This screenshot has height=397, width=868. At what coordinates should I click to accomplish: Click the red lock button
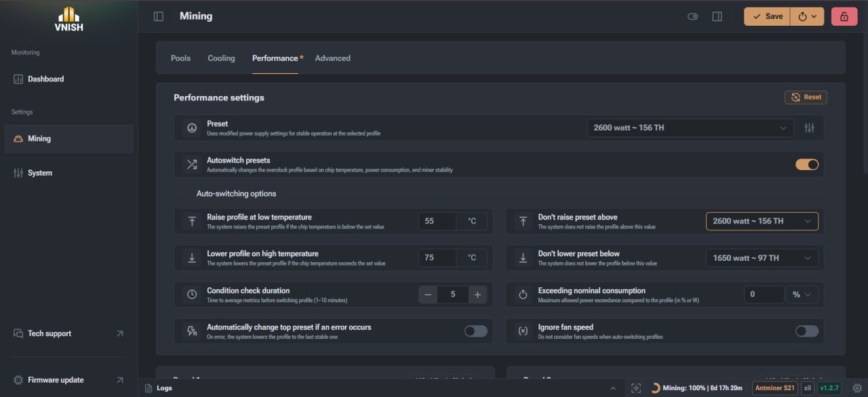(x=844, y=16)
